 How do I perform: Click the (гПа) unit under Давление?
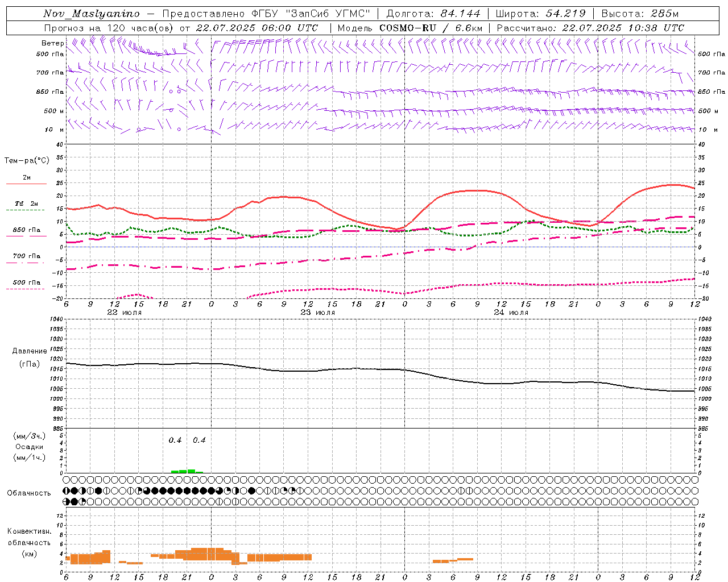(x=30, y=364)
